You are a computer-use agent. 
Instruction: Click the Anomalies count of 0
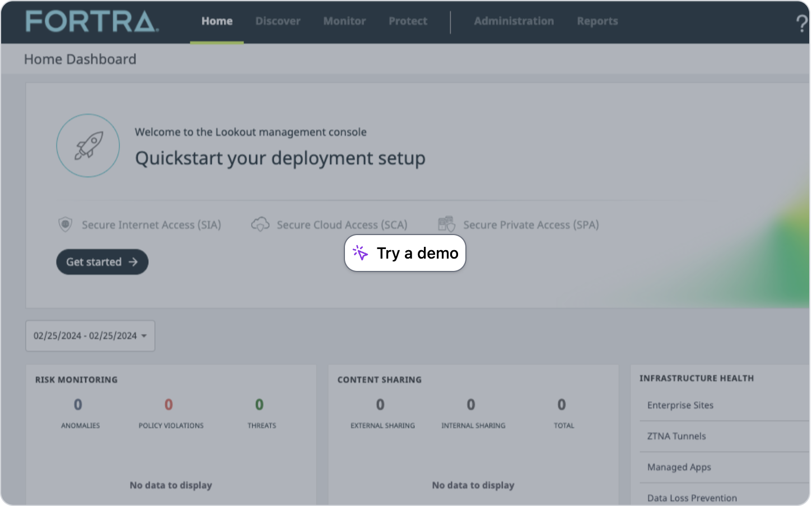78,405
